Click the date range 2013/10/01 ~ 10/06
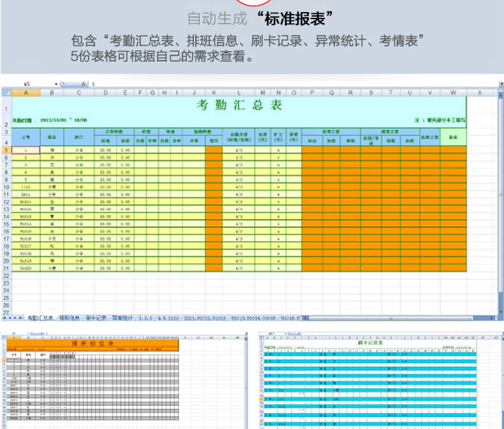 64,120
